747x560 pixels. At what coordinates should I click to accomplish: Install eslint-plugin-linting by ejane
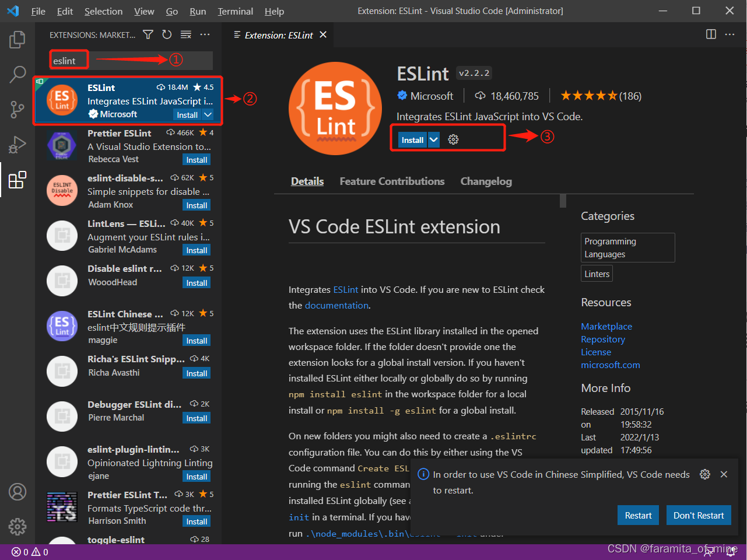tap(197, 477)
